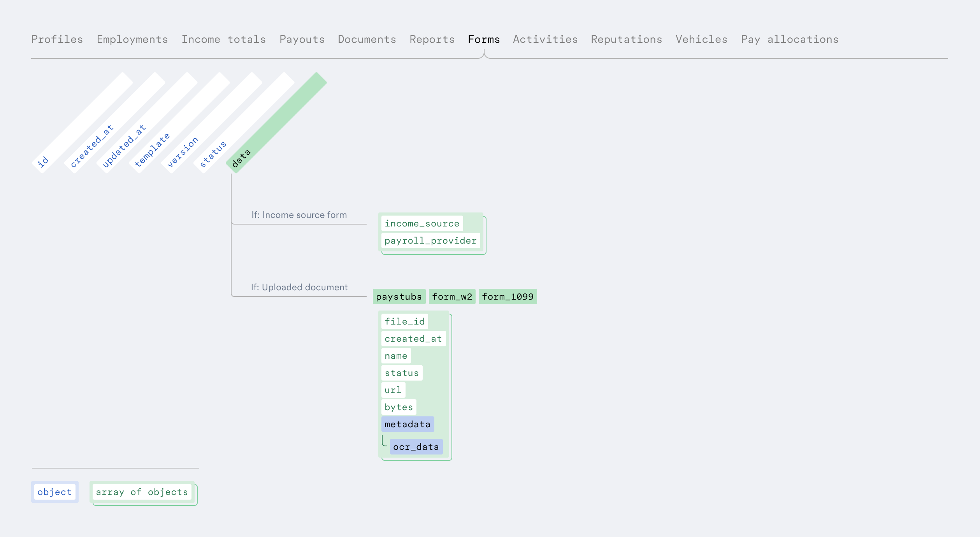Click the blue object legend swatch

coord(54,492)
